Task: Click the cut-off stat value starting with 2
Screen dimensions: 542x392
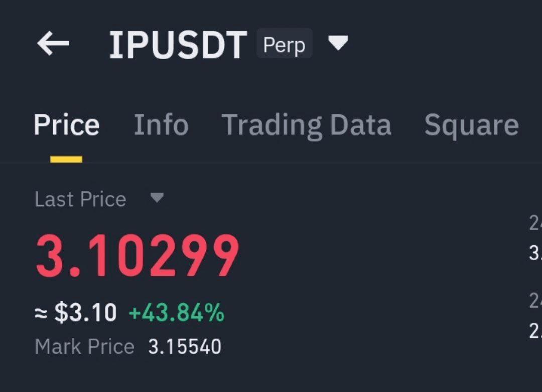Action: click(x=535, y=331)
